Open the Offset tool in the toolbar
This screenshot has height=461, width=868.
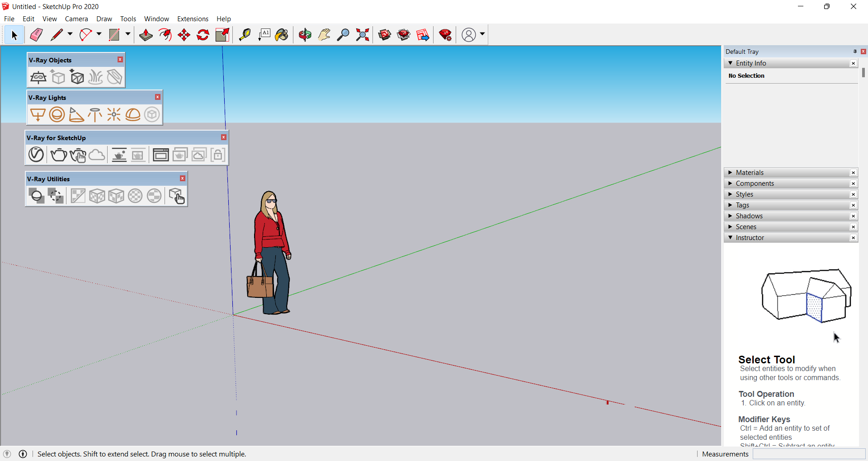click(165, 35)
